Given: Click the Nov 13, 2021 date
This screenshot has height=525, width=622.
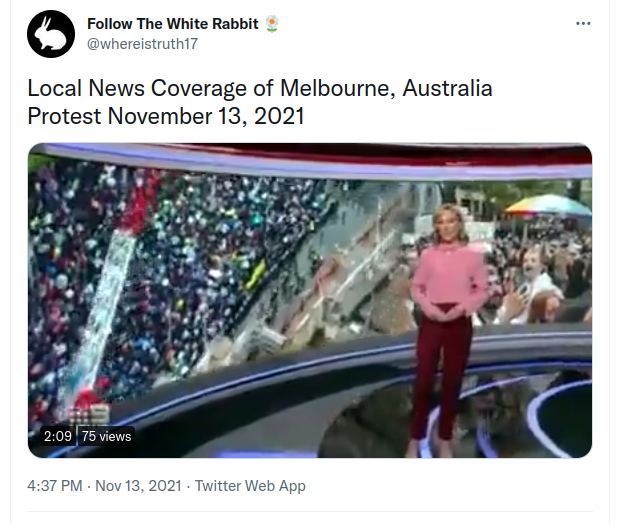Looking at the screenshot, I should (138, 486).
